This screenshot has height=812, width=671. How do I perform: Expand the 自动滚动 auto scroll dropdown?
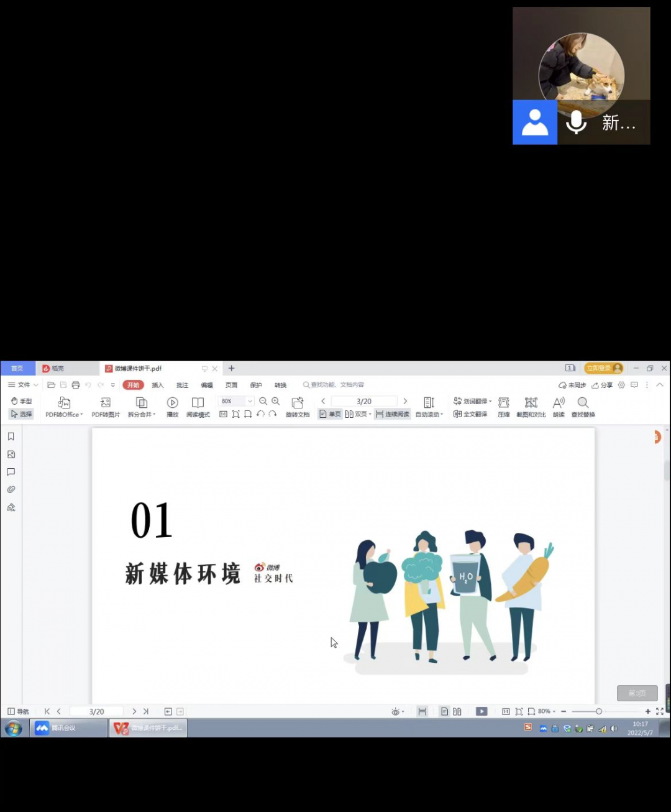point(442,415)
